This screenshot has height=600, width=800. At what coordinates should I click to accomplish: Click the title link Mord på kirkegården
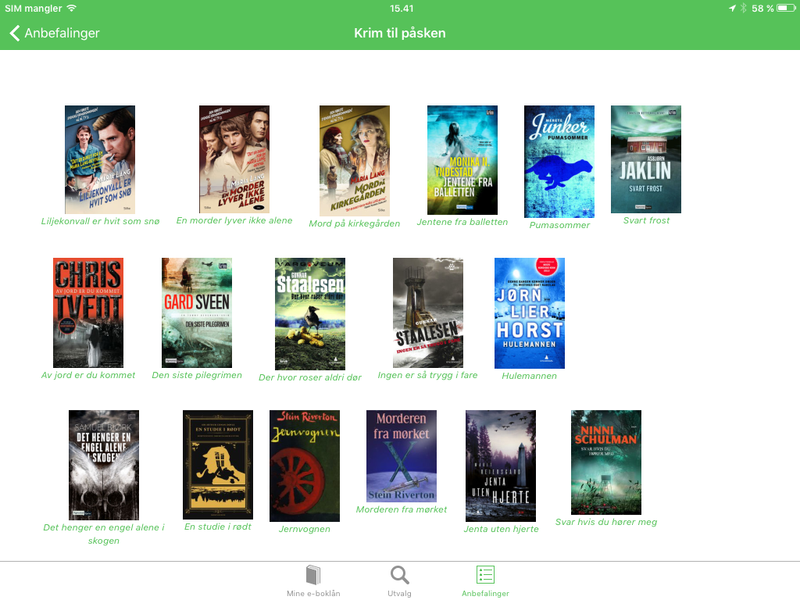(x=355, y=223)
